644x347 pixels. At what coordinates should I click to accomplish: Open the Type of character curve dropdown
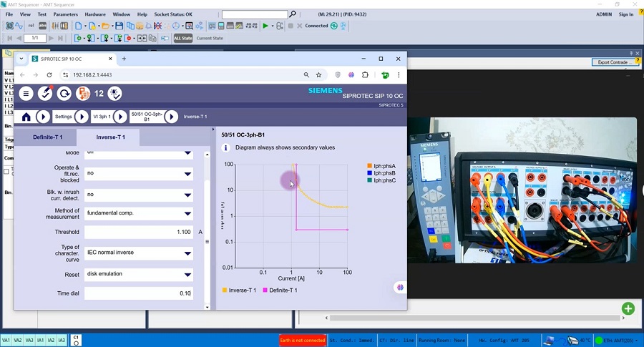pos(139,253)
